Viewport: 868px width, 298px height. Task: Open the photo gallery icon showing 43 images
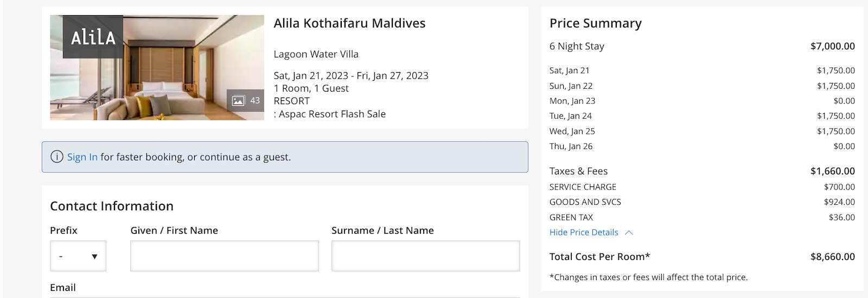click(245, 101)
